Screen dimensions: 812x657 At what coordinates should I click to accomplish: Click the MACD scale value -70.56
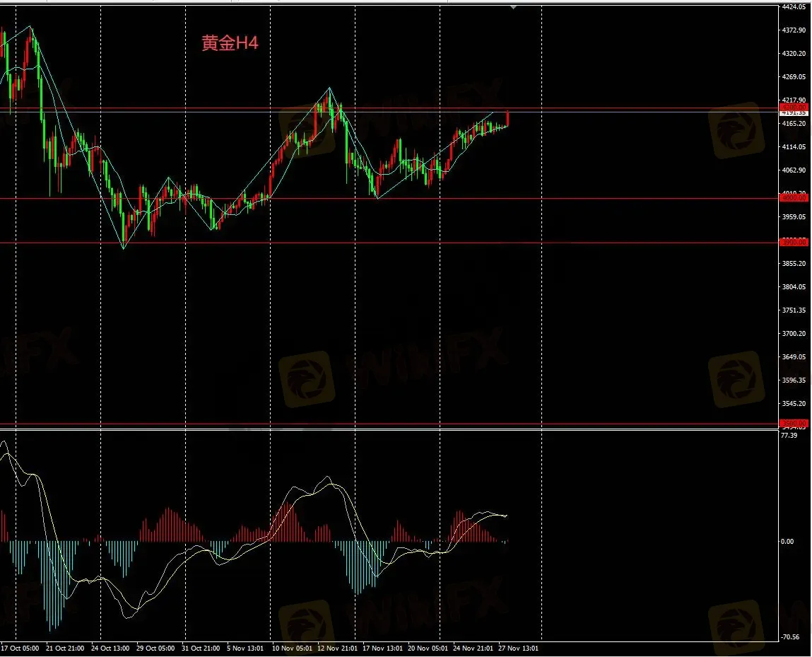point(789,637)
